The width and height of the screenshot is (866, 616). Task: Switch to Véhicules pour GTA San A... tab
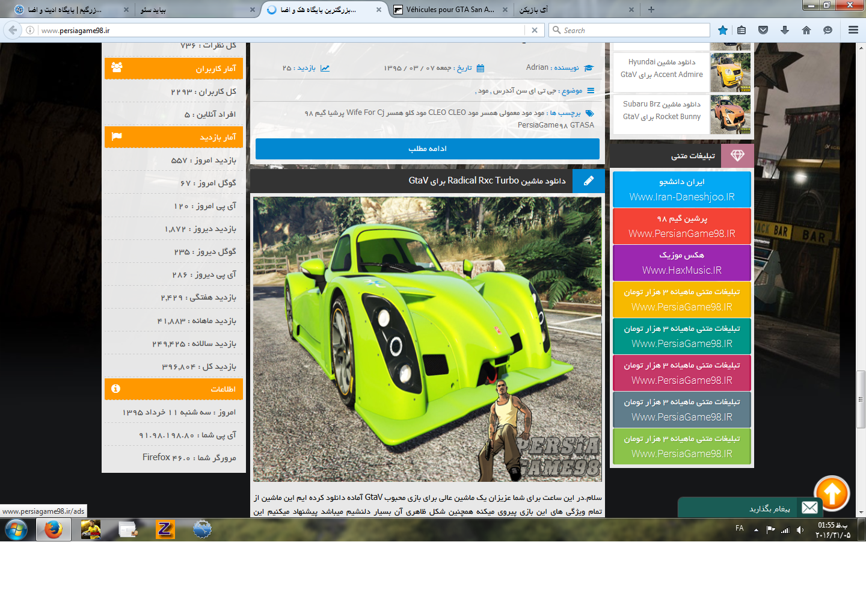[450, 10]
